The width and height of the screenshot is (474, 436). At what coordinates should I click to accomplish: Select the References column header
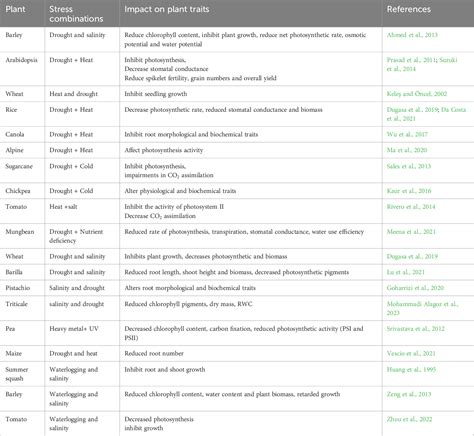[x=409, y=9]
